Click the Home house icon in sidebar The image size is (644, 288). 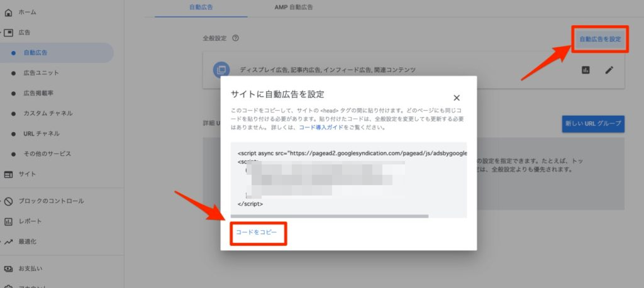(8, 13)
